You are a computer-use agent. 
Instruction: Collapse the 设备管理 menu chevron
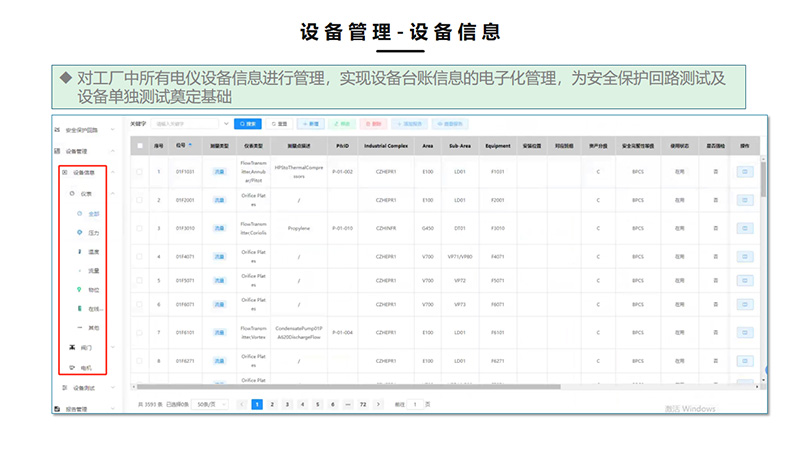pyautogui.click(x=113, y=151)
